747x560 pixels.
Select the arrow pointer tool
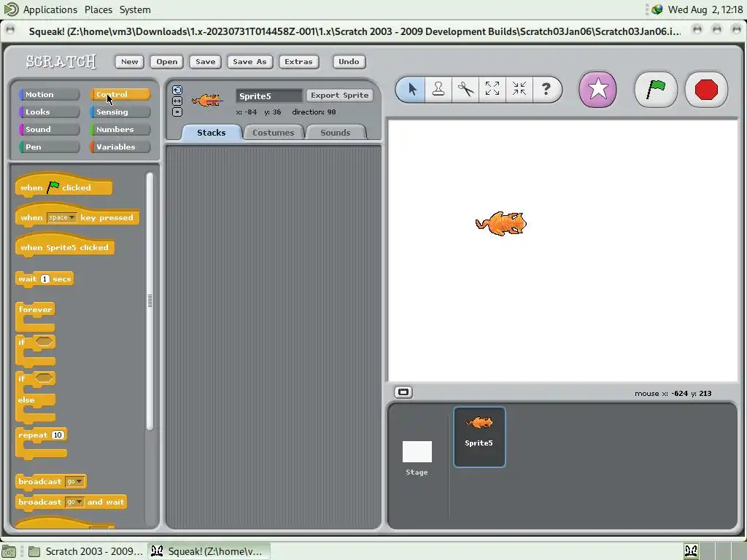[411, 89]
